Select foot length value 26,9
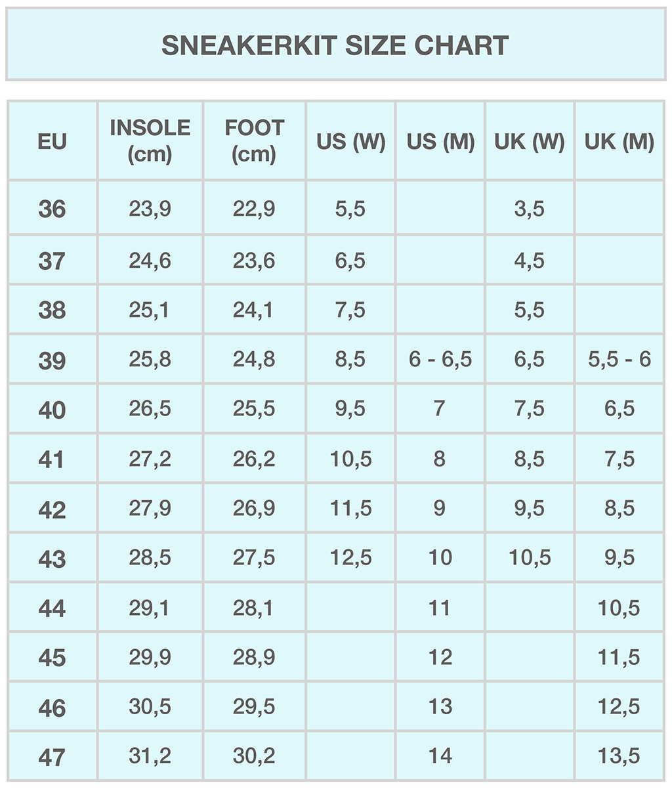672x789 pixels. [x=254, y=508]
